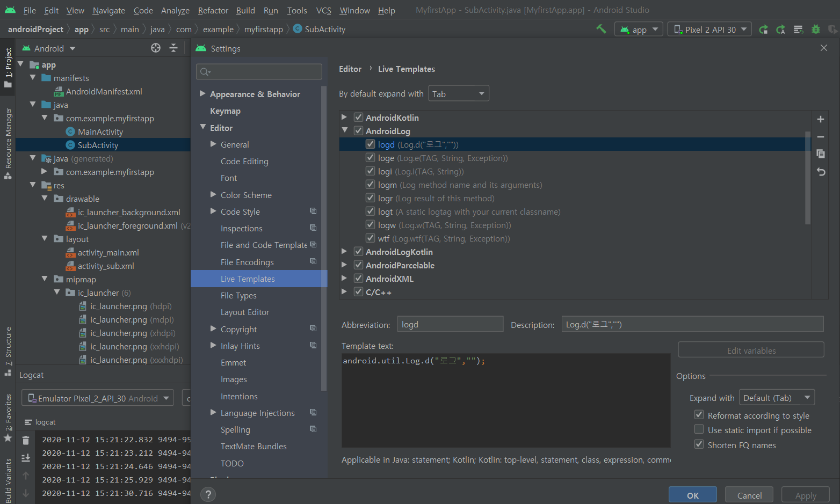
Task: Click the up arrow in logcat toolbar
Action: (26, 476)
